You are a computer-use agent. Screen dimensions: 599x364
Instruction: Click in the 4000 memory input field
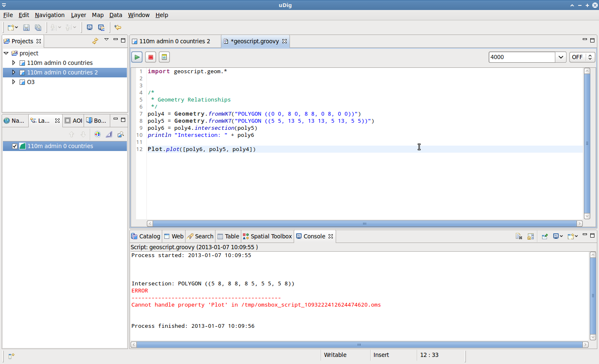[x=522, y=57]
